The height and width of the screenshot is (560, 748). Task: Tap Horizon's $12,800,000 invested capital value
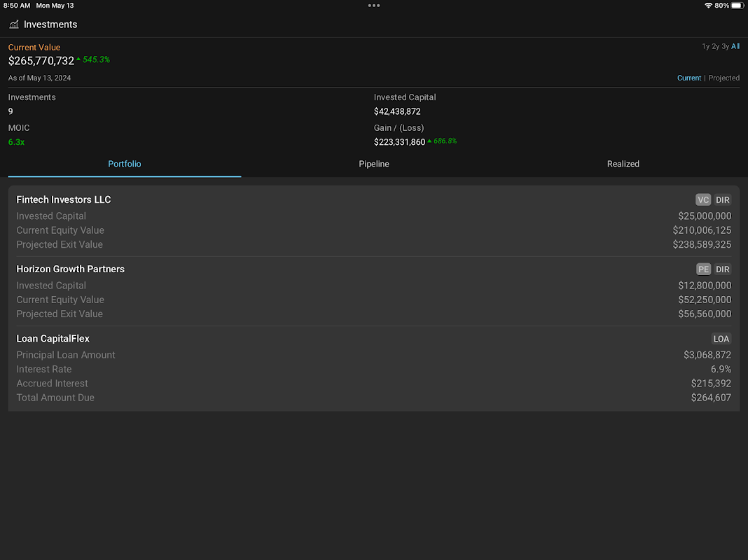click(705, 286)
